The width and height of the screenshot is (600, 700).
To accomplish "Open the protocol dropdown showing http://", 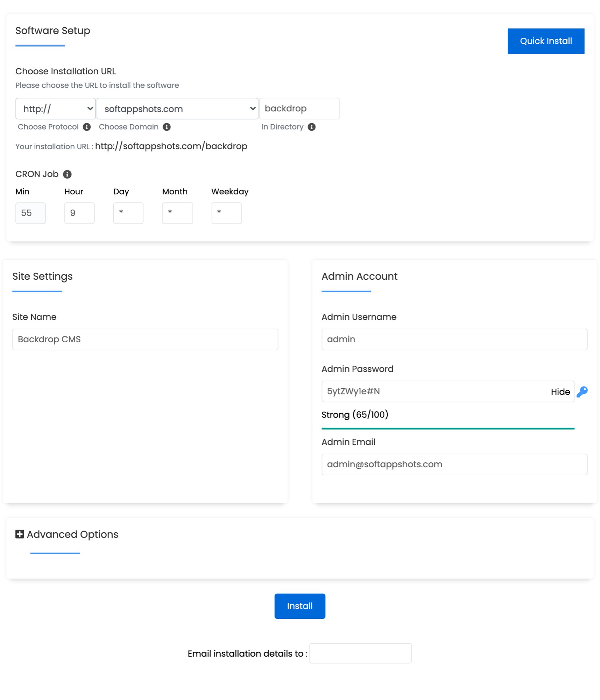I will (x=55, y=108).
